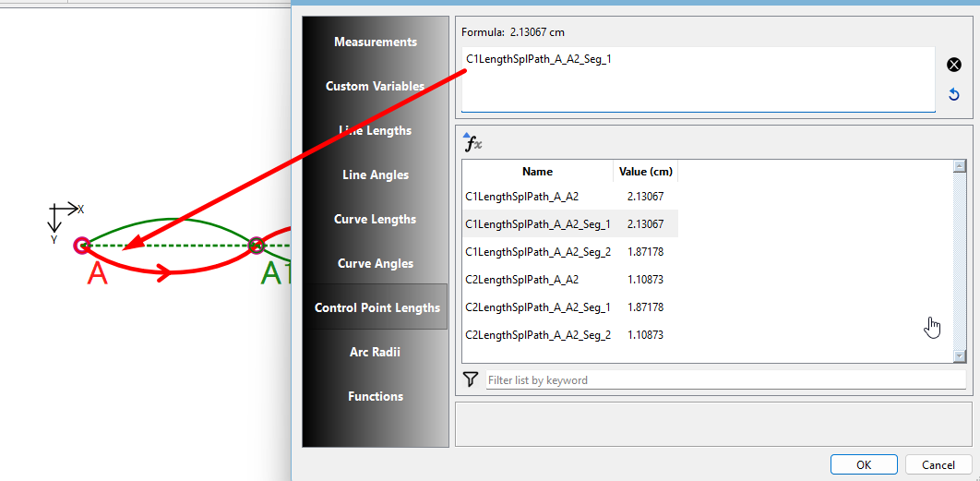The height and width of the screenshot is (481, 980).
Task: Go to Curve Angles tab
Action: (x=375, y=263)
